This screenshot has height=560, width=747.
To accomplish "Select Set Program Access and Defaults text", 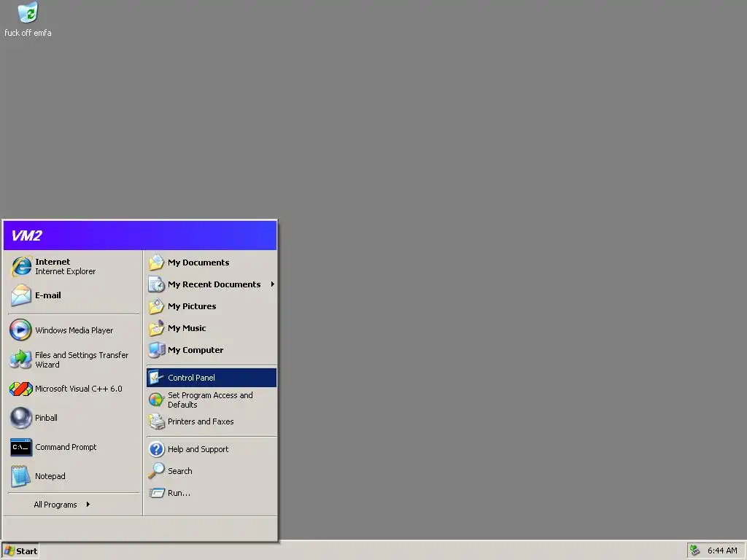I will 210,400.
